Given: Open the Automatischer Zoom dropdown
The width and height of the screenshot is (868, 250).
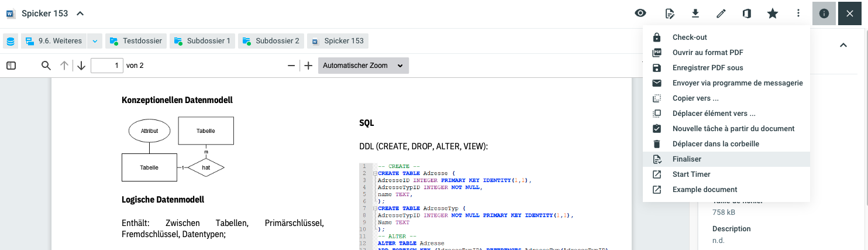Looking at the screenshot, I should 363,66.
